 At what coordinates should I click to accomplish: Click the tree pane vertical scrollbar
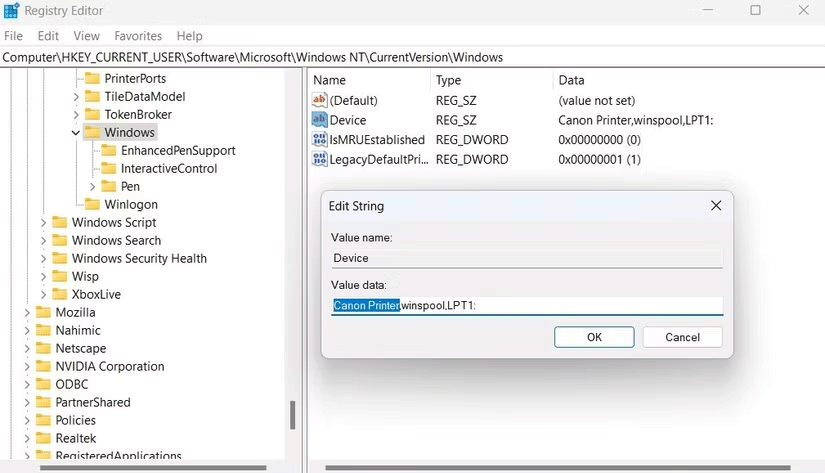(293, 412)
